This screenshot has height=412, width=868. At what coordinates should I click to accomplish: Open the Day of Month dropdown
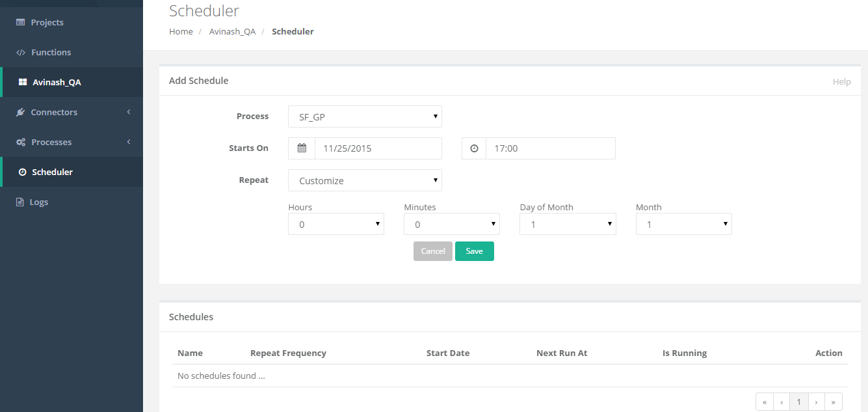(567, 224)
